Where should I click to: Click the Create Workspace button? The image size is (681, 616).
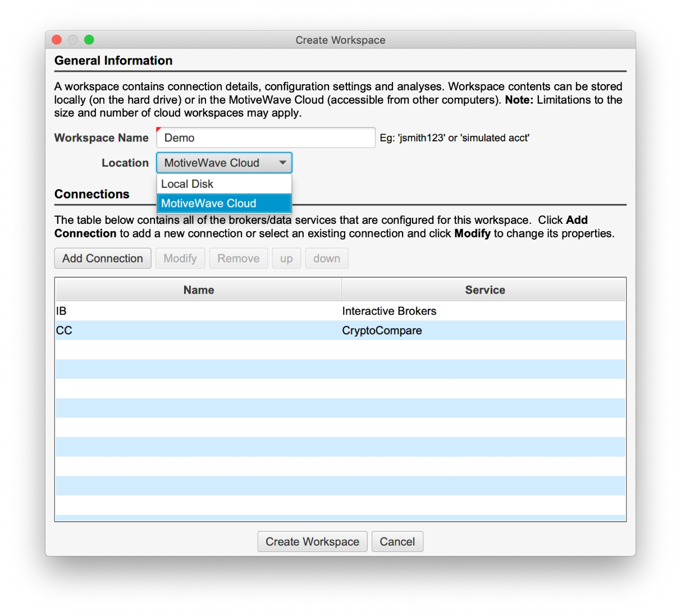(x=312, y=542)
